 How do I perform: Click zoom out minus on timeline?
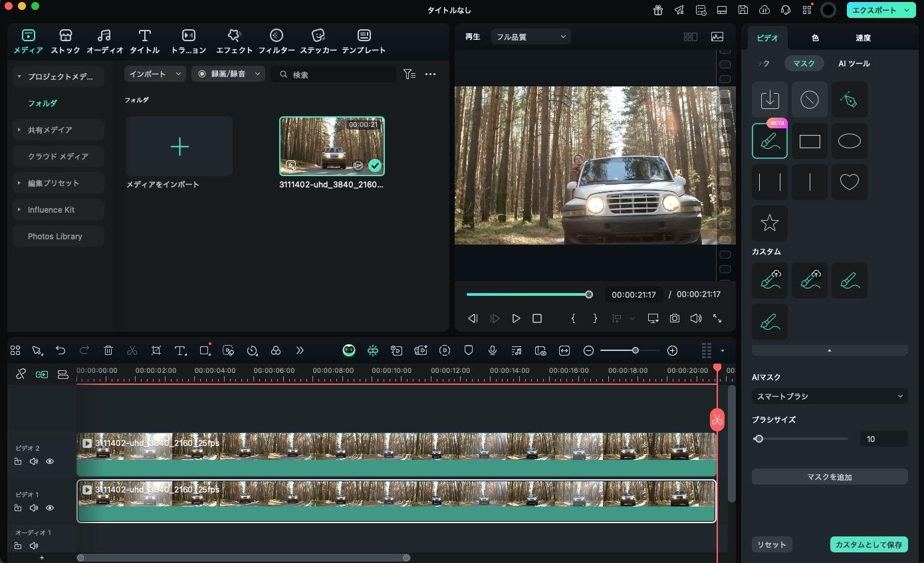coord(588,350)
